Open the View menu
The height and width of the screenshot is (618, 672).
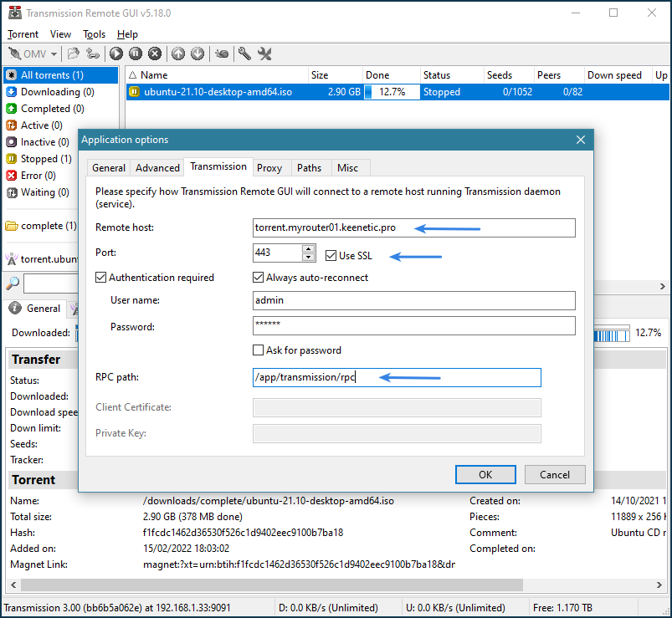pos(60,34)
